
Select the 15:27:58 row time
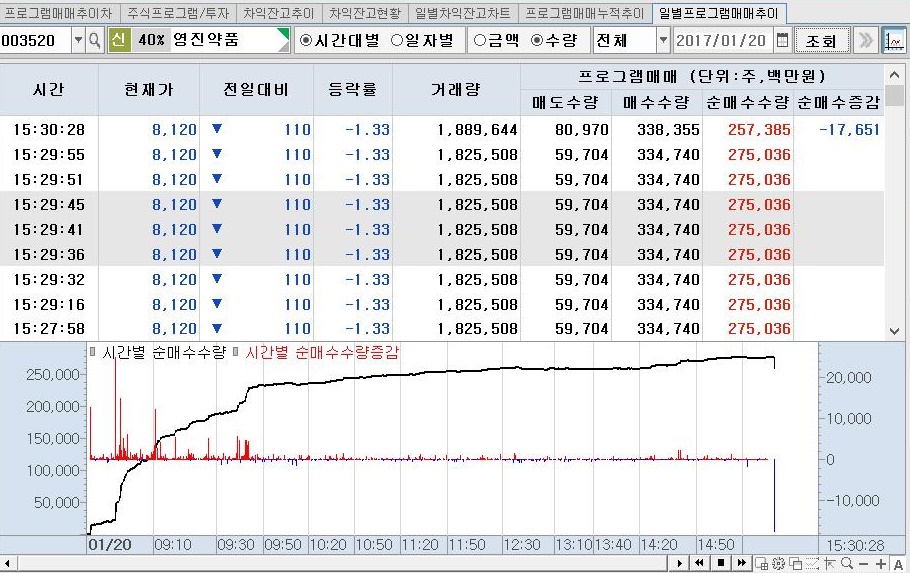49,329
